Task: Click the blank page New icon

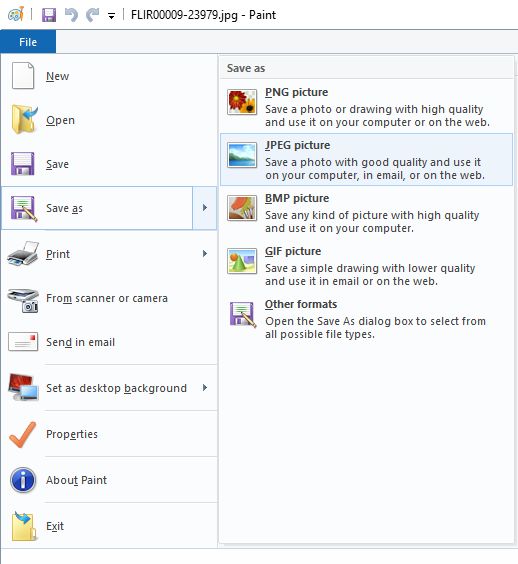Action: point(23,76)
